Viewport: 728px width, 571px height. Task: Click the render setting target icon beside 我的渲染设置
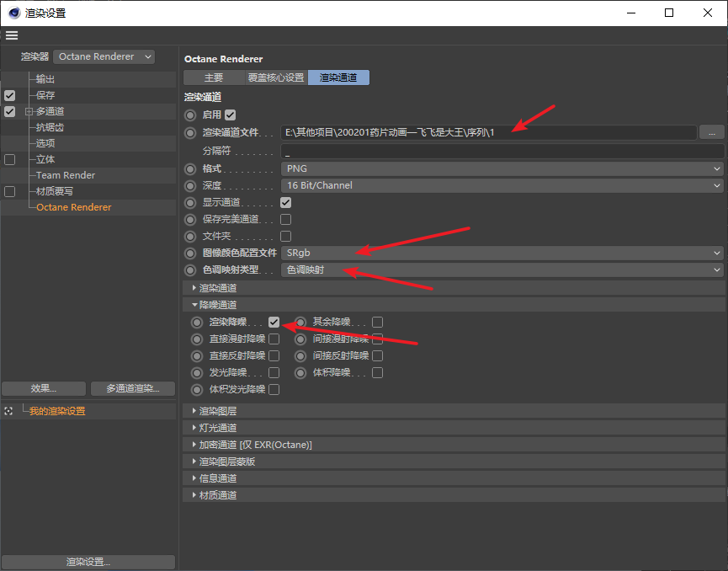pos(8,411)
